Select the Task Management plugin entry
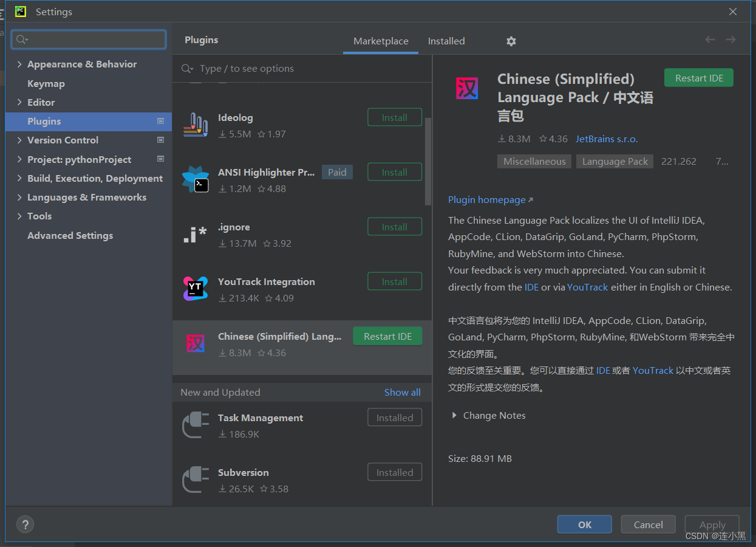Image resolution: width=756 pixels, height=547 pixels. click(302, 425)
